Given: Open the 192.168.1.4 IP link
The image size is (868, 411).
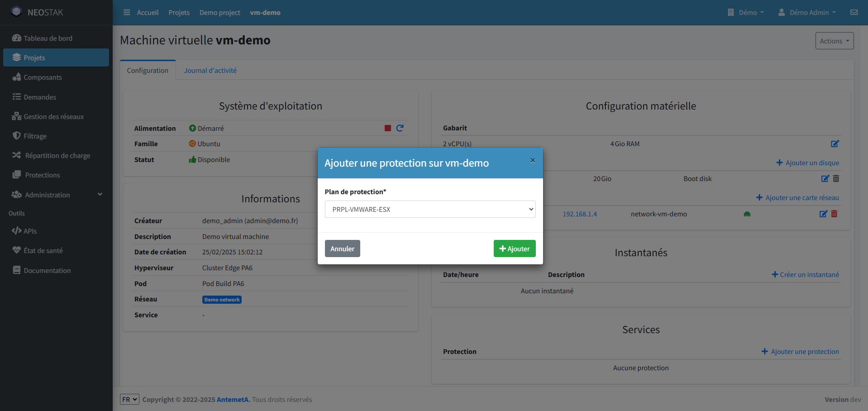Looking at the screenshot, I should click(x=580, y=214).
